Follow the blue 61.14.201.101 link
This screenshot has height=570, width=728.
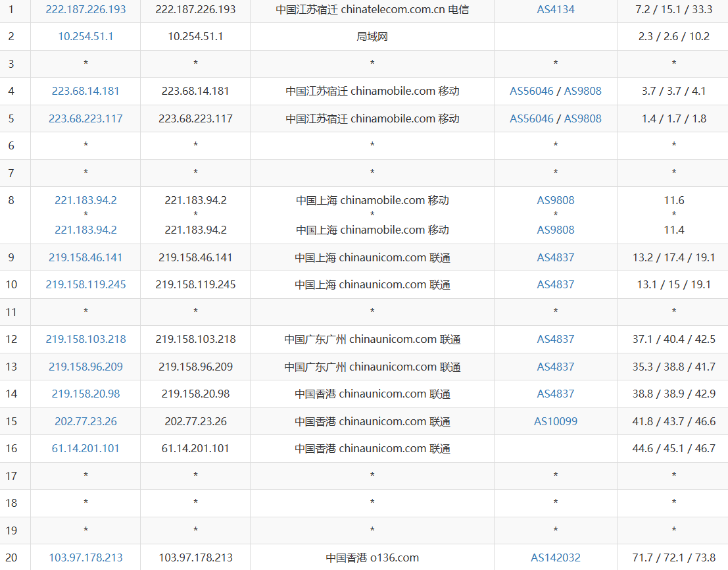pos(85,448)
